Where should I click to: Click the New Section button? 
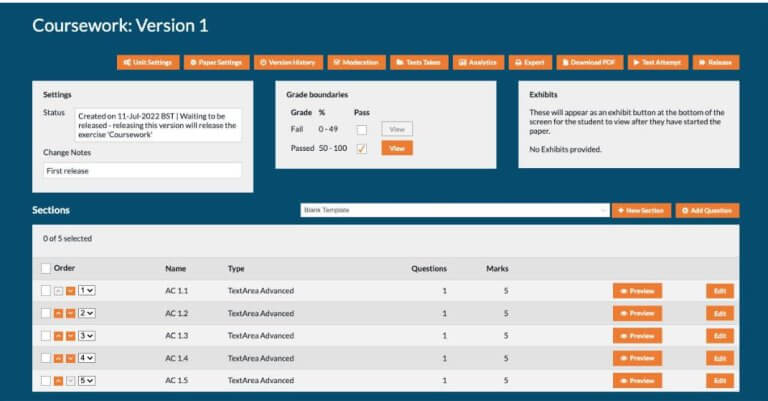(x=641, y=211)
